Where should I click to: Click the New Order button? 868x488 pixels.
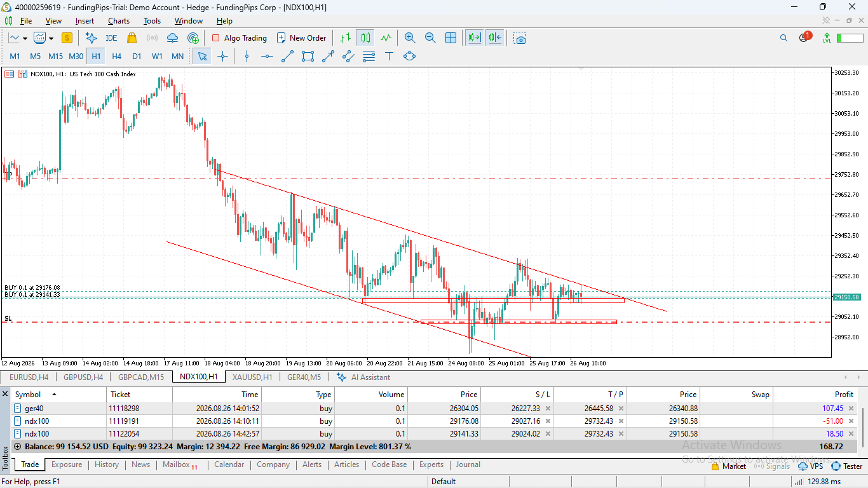tap(301, 38)
